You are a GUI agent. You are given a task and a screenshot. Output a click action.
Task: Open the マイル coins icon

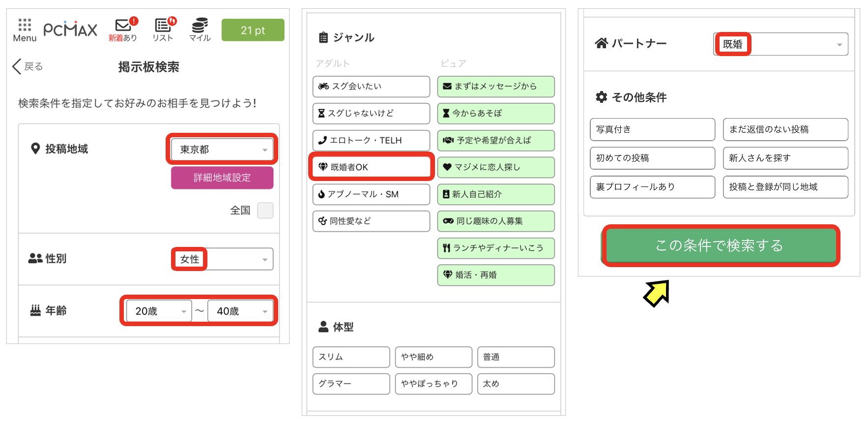pos(200,30)
